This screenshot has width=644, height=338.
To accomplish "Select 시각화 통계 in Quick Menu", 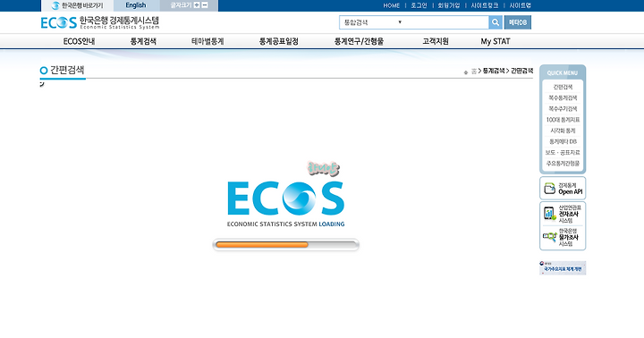I will (563, 131).
